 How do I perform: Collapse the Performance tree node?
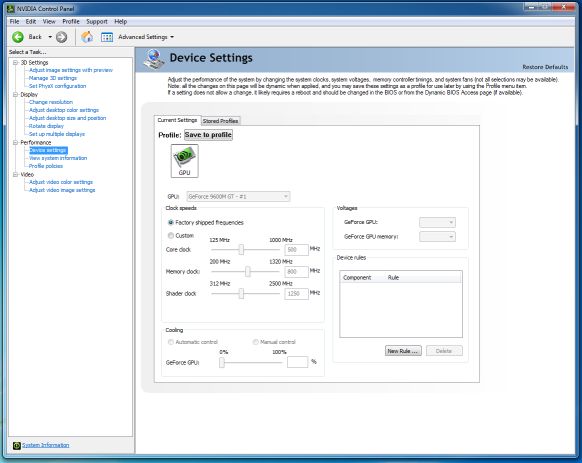16,142
